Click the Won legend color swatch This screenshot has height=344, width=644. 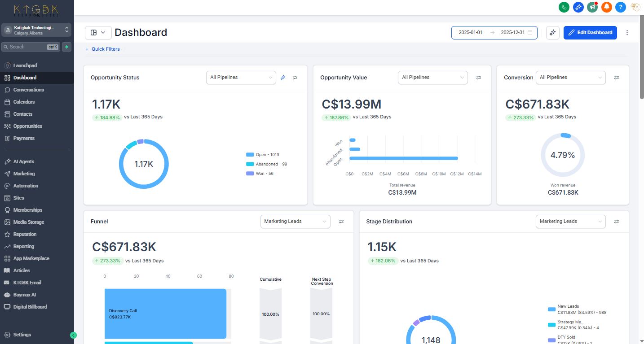(250, 174)
